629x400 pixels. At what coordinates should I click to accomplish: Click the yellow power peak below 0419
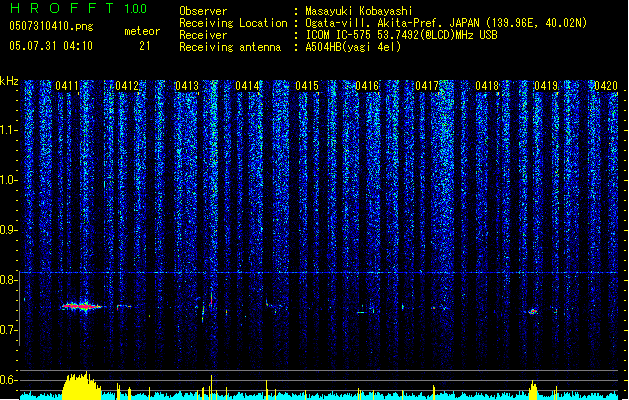(533, 390)
